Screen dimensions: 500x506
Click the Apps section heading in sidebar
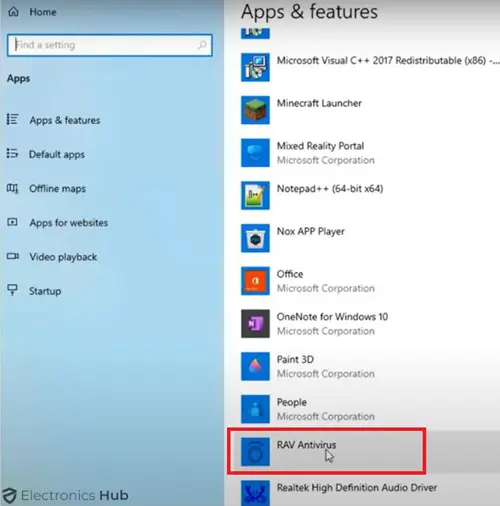pos(19,79)
